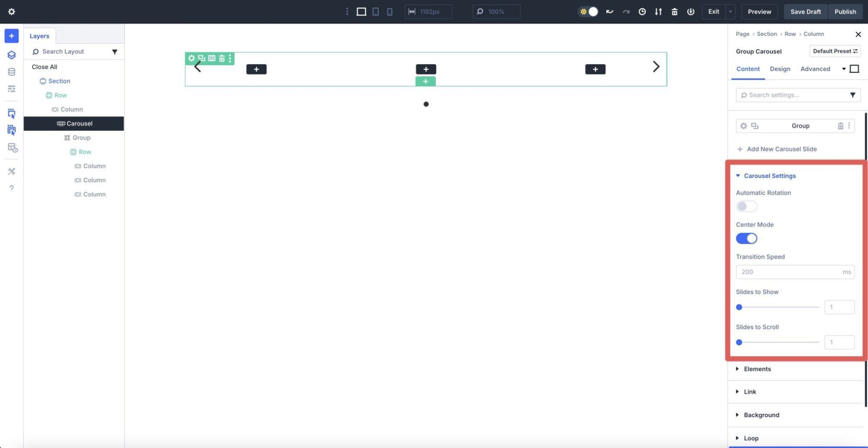Switch to the Advanced tab
Image resolution: width=868 pixels, height=448 pixels.
tap(815, 69)
